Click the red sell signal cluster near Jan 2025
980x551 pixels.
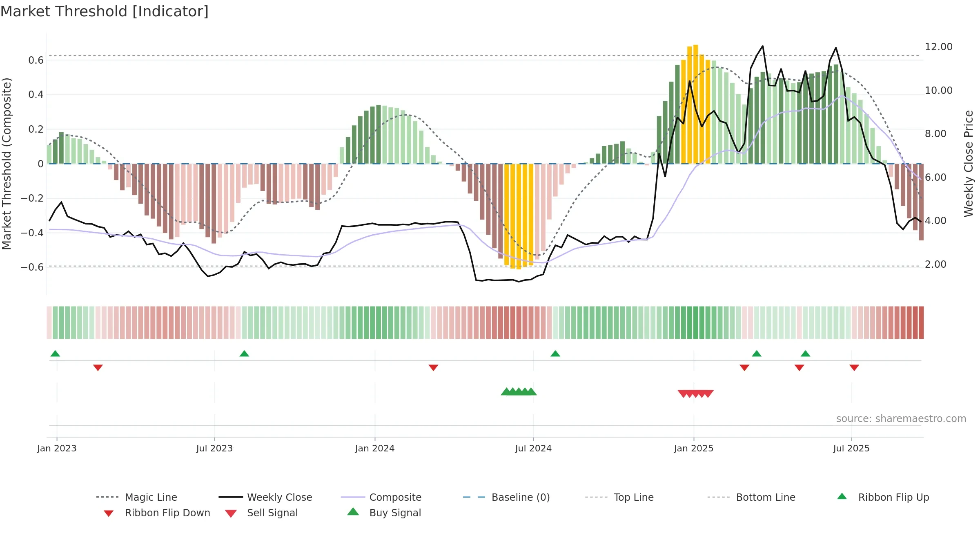pos(696,394)
